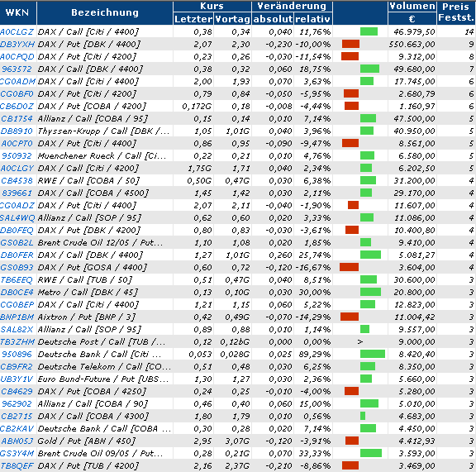Select 'Deutsche Telekom / Call [CO...' description
Screen dimensions: 476x472
click(104, 366)
